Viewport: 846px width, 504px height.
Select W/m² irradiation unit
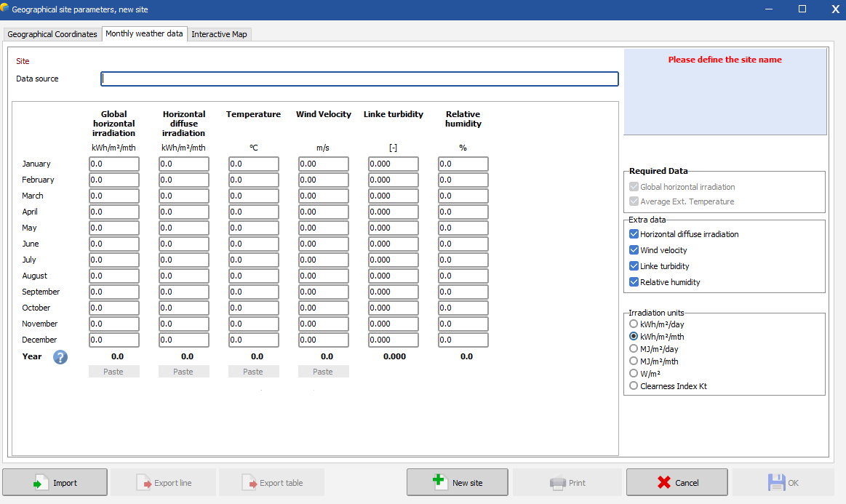point(634,374)
